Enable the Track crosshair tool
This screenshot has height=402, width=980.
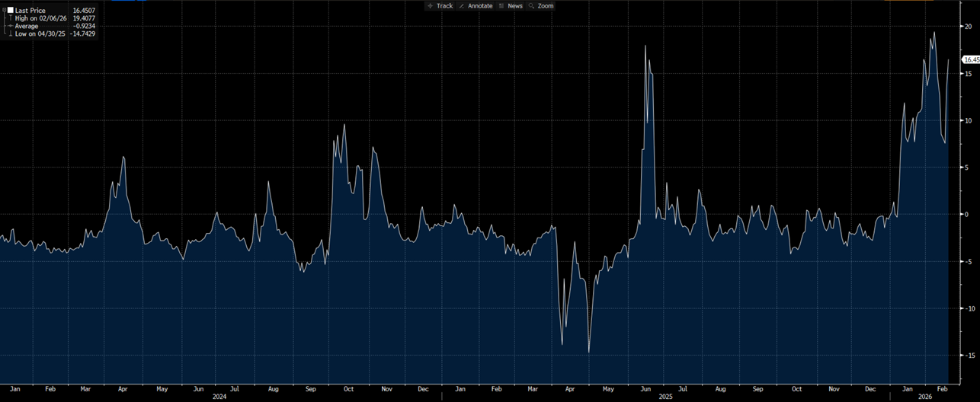440,5
